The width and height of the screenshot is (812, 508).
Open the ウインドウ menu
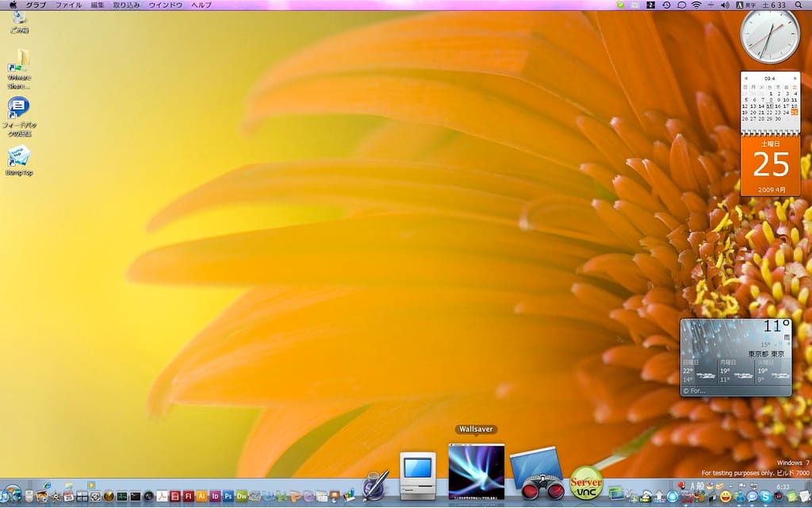coord(165,5)
